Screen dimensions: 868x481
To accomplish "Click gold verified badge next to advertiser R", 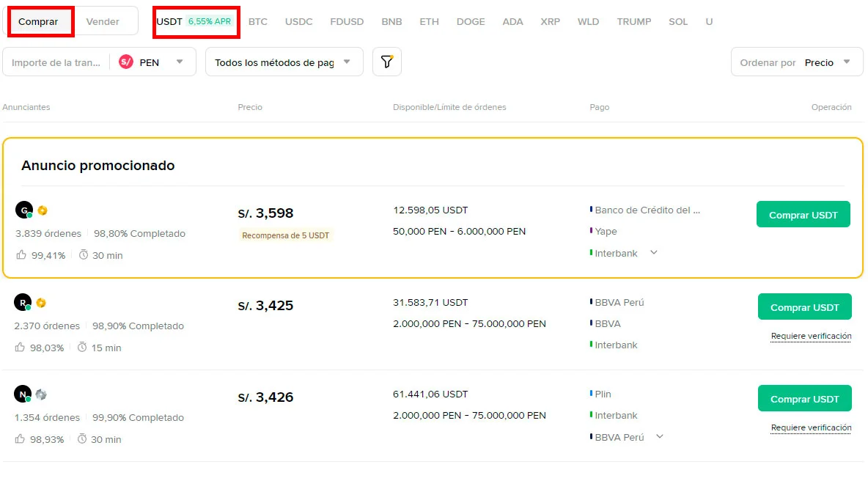I will pos(41,303).
